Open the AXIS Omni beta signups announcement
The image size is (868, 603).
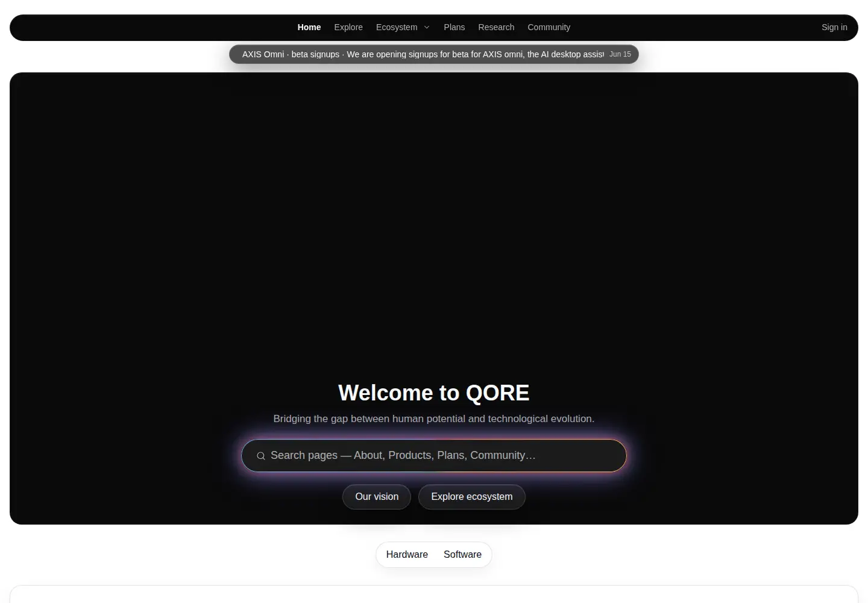(434, 54)
